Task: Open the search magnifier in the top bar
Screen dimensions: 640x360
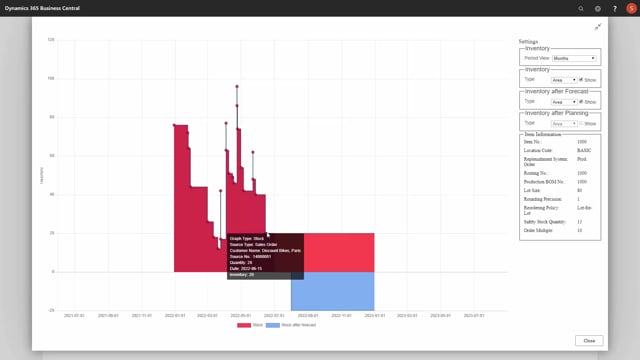Action: 581,9
